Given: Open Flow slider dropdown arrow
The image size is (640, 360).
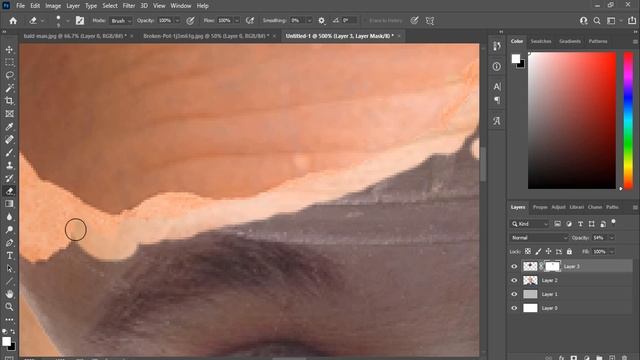Looking at the screenshot, I should (x=237, y=20).
